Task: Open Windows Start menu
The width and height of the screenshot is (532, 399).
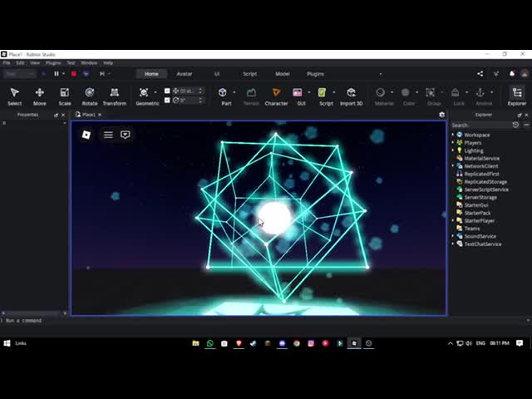Action: click(7, 343)
